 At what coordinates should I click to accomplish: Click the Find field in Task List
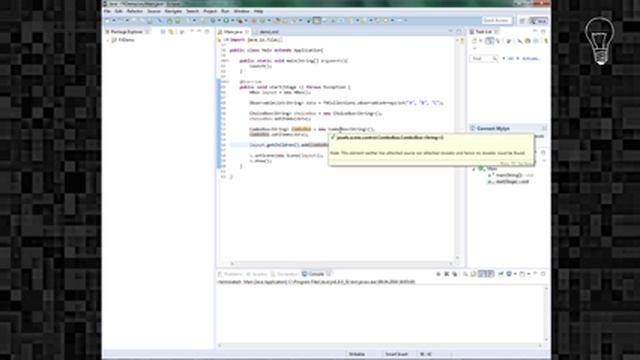484,59
